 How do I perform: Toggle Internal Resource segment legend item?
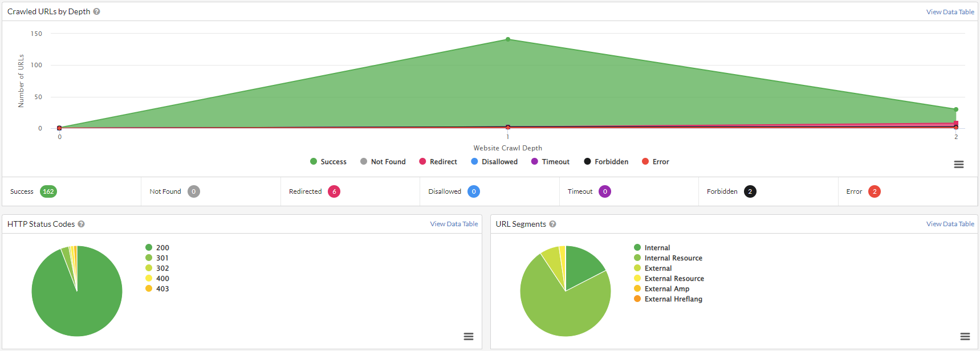(x=668, y=258)
